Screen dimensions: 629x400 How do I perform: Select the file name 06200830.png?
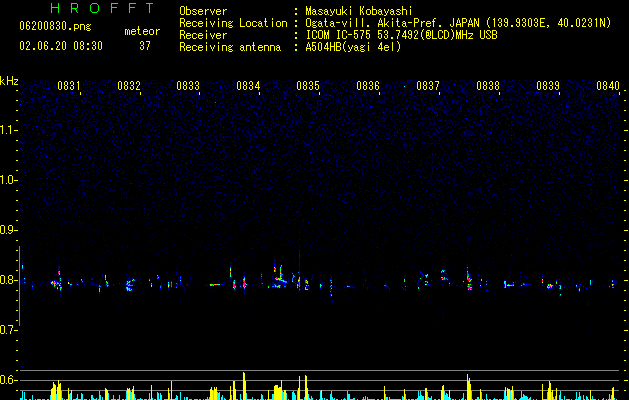pyautogui.click(x=55, y=26)
